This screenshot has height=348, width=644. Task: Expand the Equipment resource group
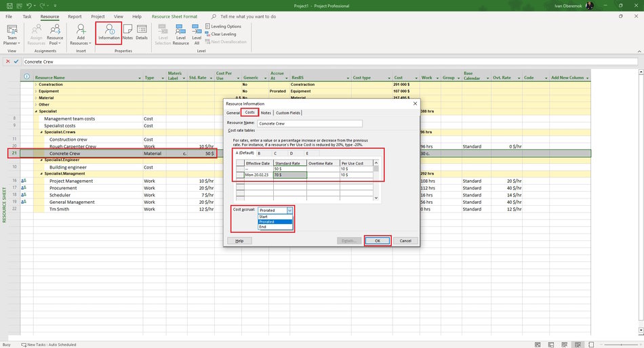pos(36,91)
